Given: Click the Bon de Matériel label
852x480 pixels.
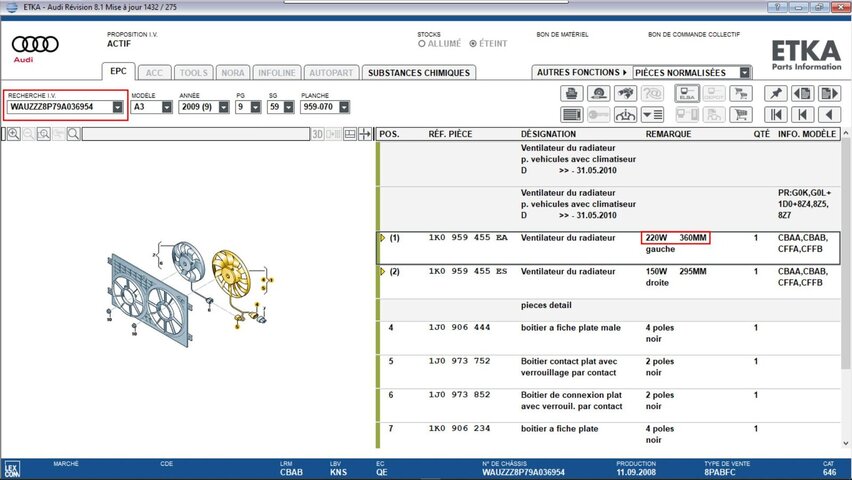Looking at the screenshot, I should [562, 34].
